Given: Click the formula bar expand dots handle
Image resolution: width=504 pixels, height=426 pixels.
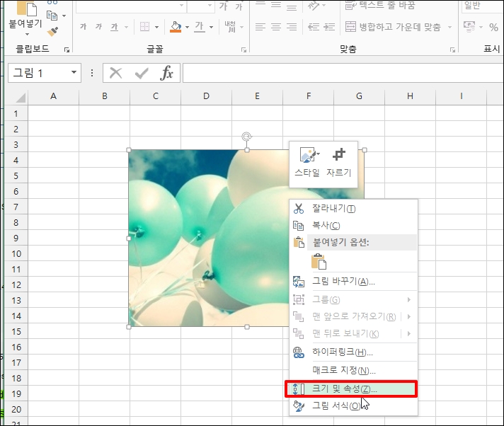Looking at the screenshot, I should tap(92, 73).
